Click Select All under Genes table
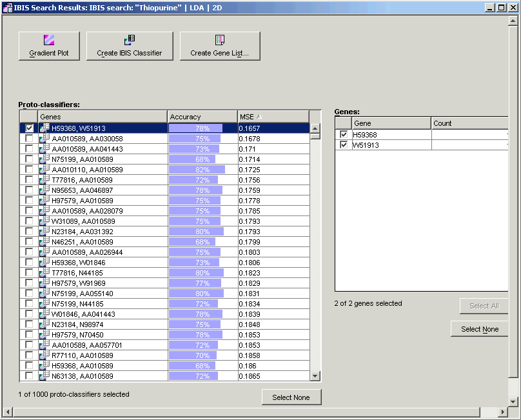Image resolution: width=521 pixels, height=420 pixels. coord(484,306)
